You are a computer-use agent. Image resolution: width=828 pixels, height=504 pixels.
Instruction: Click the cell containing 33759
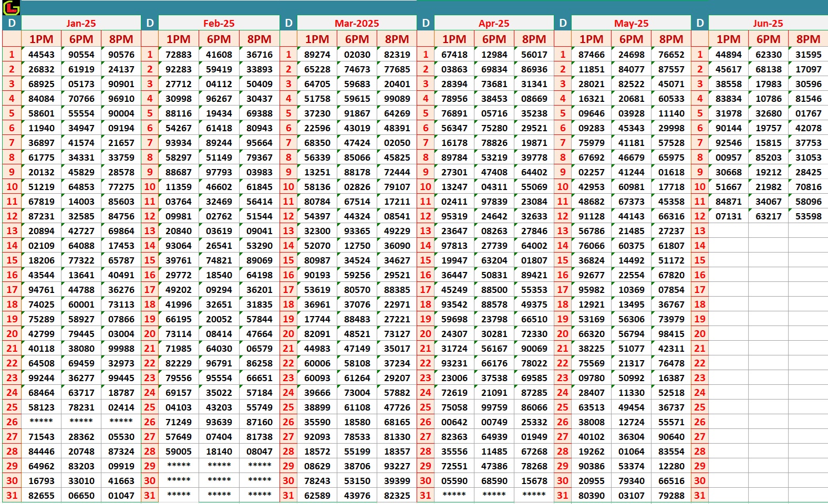point(121,157)
